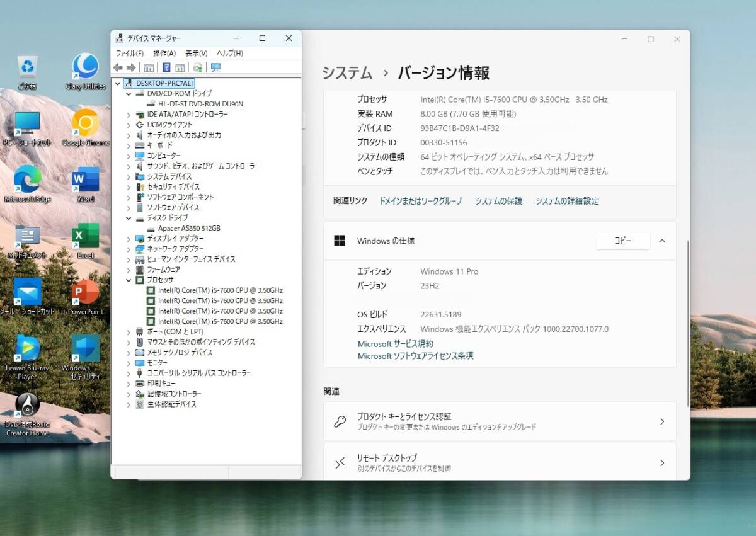
Task: Open システムの詳細設定 link
Action: tap(567, 201)
